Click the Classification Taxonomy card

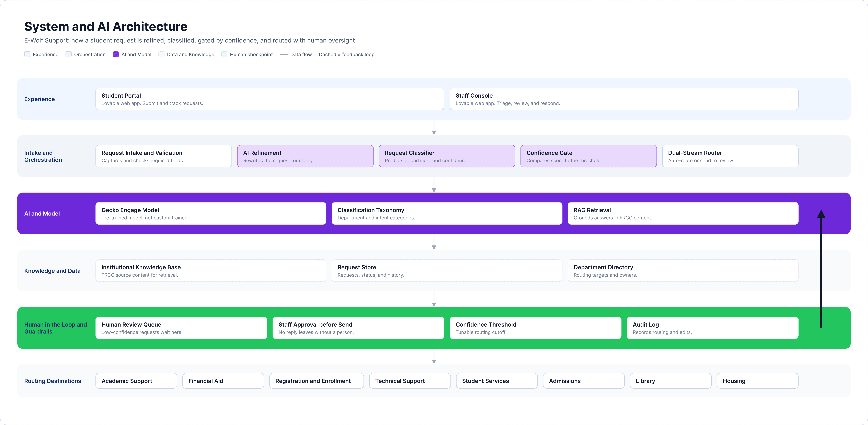point(447,214)
